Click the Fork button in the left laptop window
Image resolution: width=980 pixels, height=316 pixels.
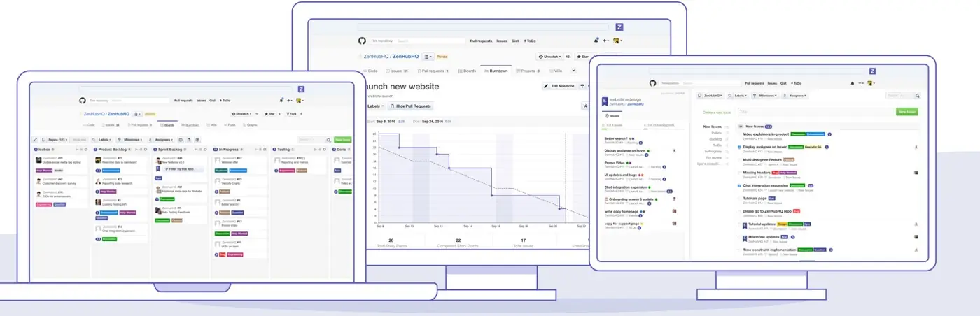(x=291, y=114)
